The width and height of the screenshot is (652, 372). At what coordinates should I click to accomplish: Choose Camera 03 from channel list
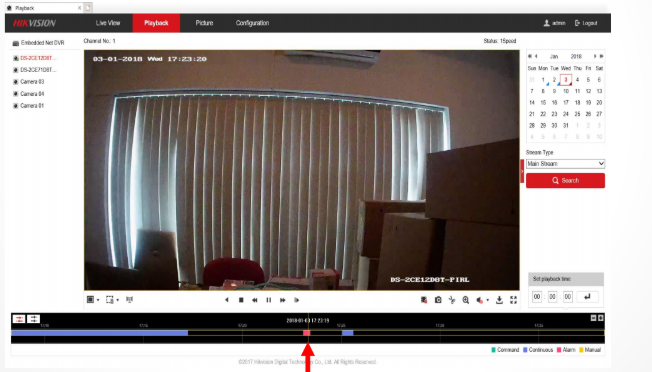(x=32, y=82)
